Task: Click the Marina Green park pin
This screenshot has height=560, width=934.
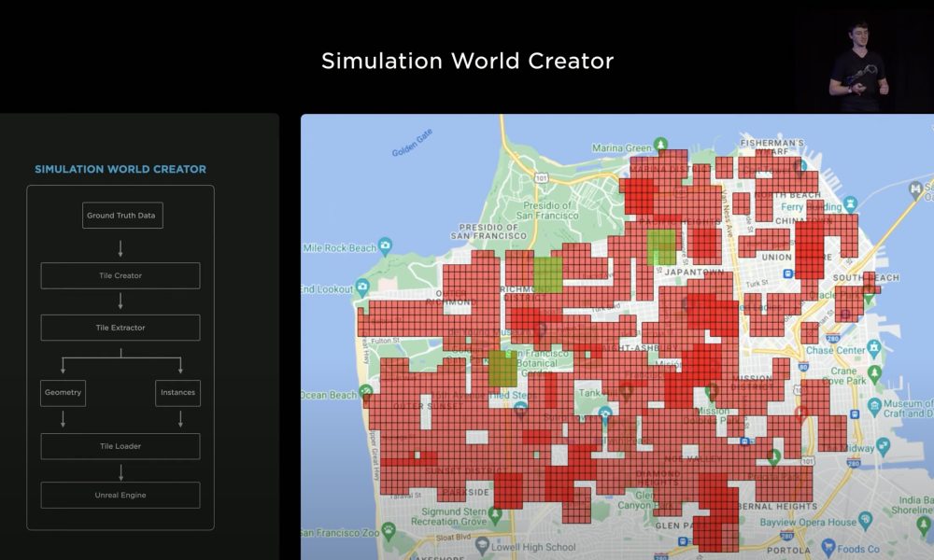Action: [x=660, y=144]
